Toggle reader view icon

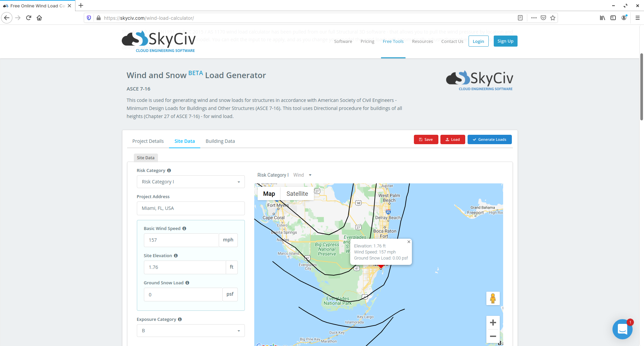(x=520, y=18)
